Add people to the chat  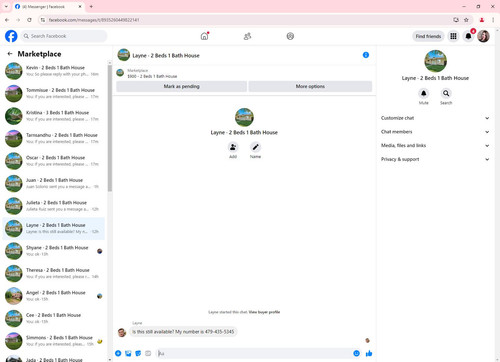point(233,147)
